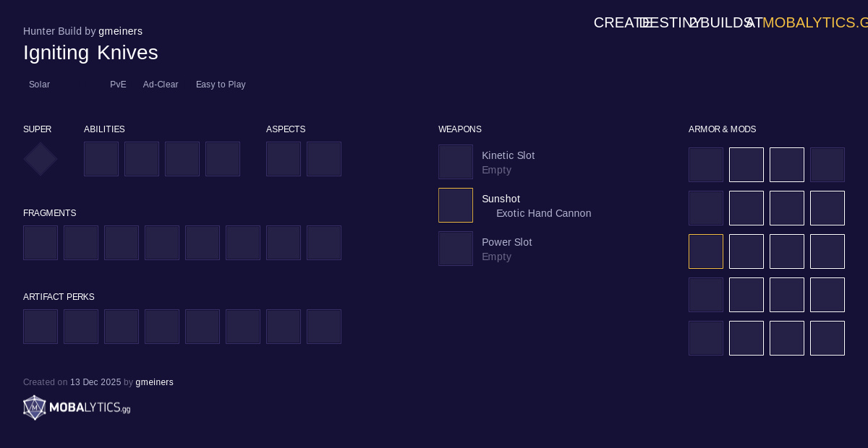
Task: Open the second Aspects slot
Action: [x=324, y=159]
